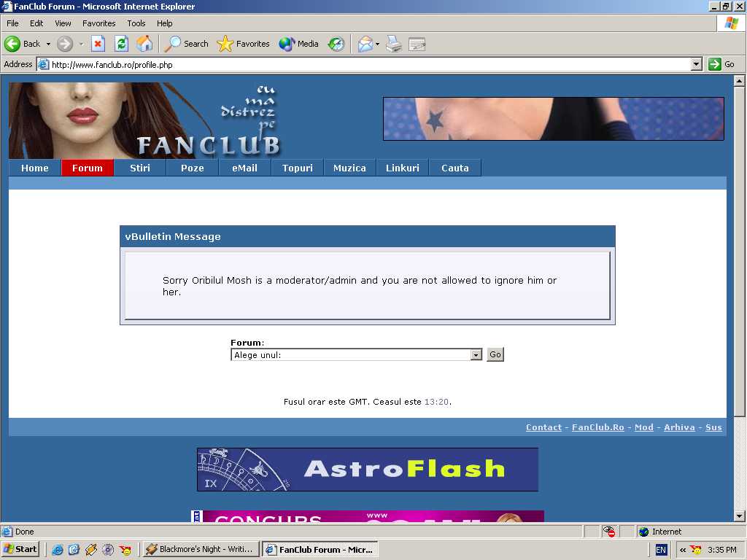Open the Topuri tab
Viewport: 747px width, 560px height.
pyautogui.click(x=298, y=168)
